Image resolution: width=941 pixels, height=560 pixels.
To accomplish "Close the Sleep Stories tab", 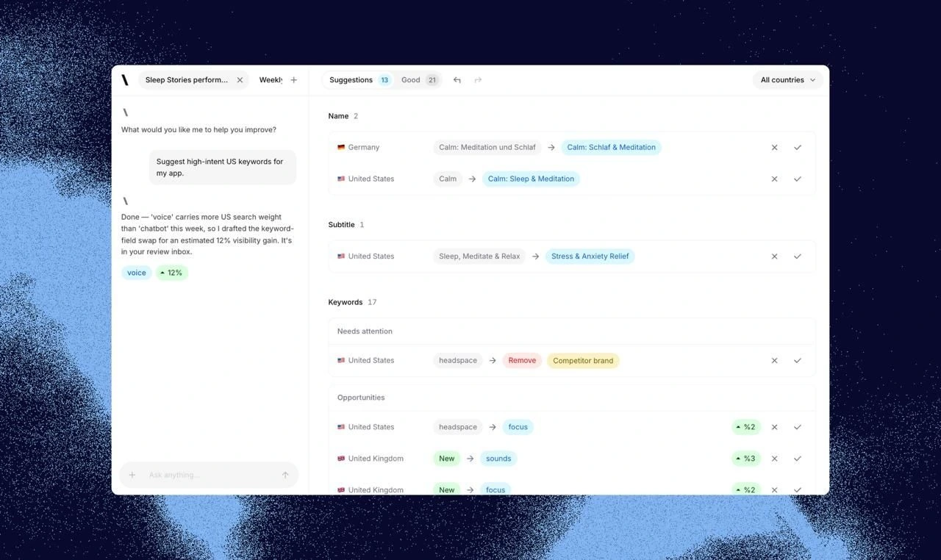I will click(240, 80).
